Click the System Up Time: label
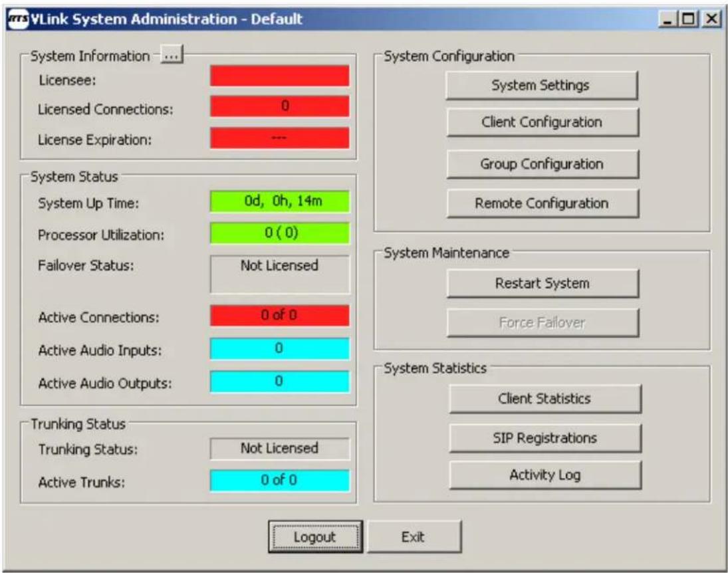 click(x=88, y=203)
